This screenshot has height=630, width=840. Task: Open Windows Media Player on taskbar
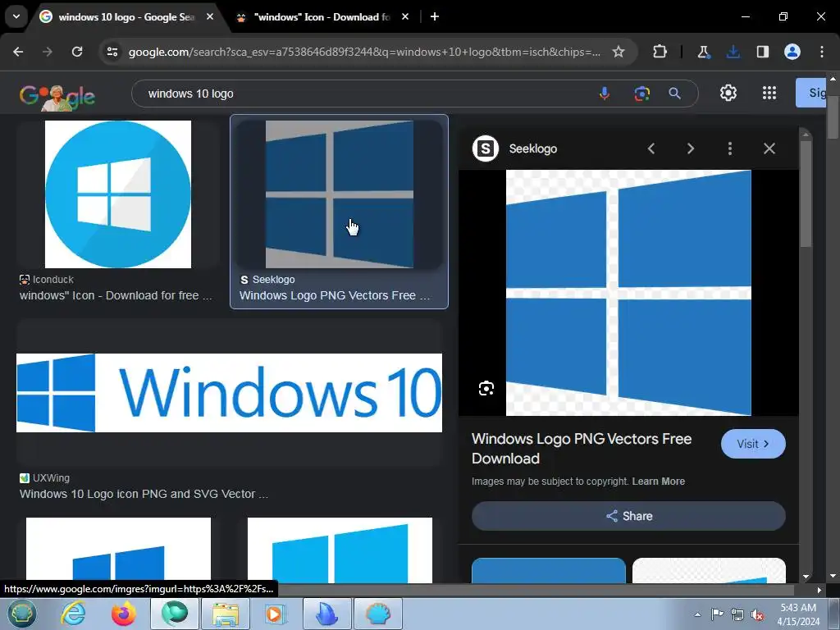275,614
